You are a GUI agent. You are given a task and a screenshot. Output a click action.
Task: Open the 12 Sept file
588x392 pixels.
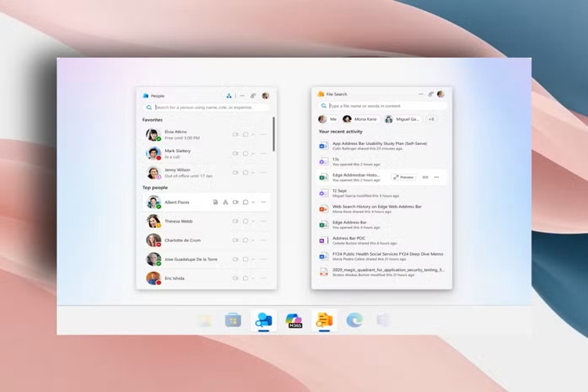click(382, 193)
